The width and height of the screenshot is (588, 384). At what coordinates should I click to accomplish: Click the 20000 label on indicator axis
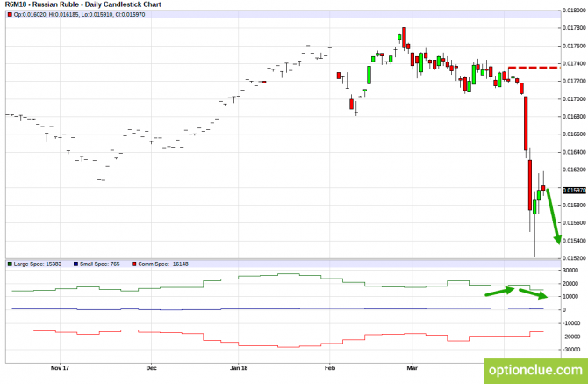coord(570,284)
